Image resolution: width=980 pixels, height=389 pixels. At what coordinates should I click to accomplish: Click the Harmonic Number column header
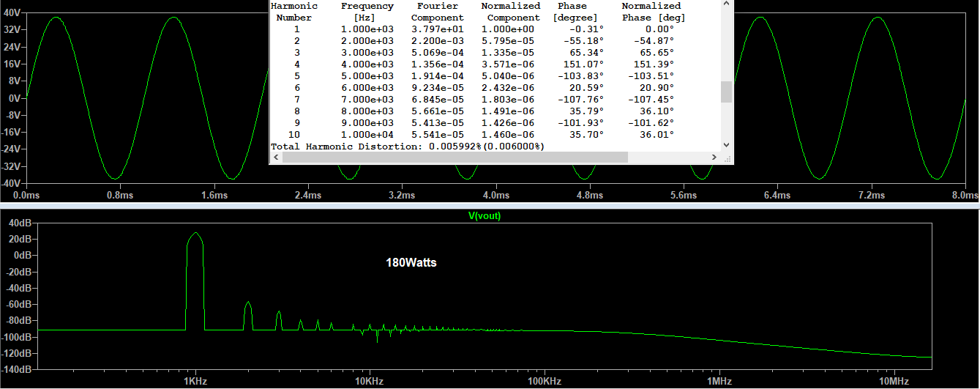(x=294, y=12)
